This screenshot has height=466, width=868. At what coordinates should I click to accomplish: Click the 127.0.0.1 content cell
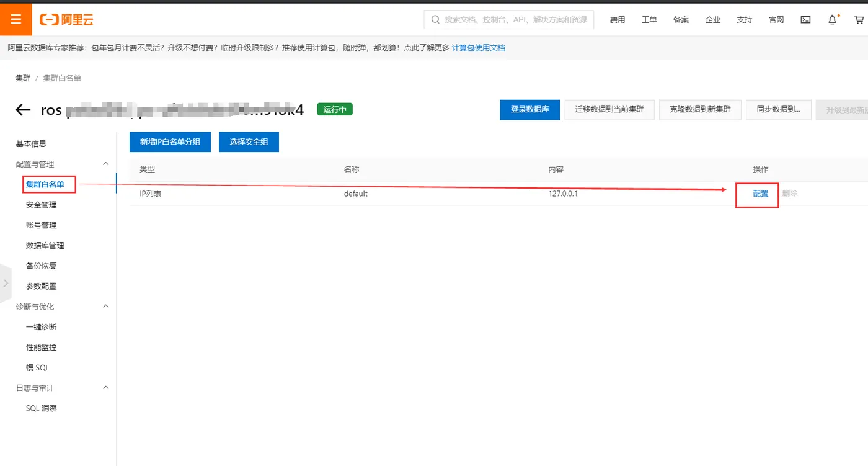[x=563, y=194]
